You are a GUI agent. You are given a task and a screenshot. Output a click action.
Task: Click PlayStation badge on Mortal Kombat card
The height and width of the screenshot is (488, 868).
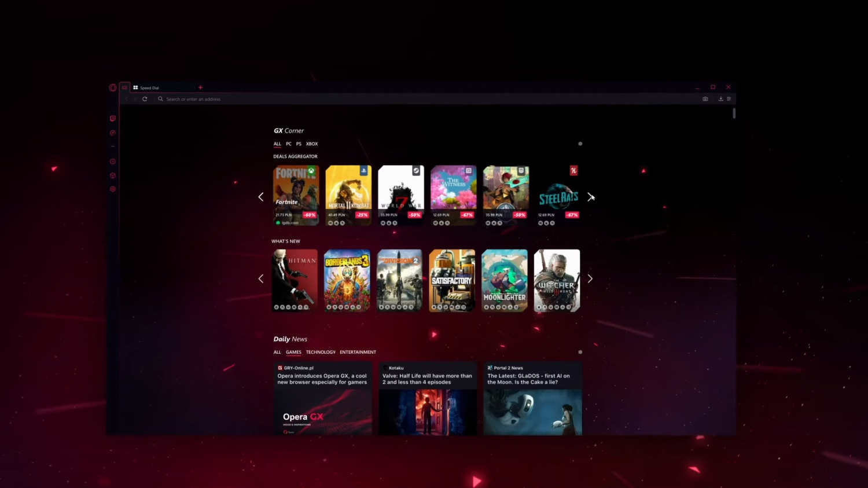(x=363, y=171)
